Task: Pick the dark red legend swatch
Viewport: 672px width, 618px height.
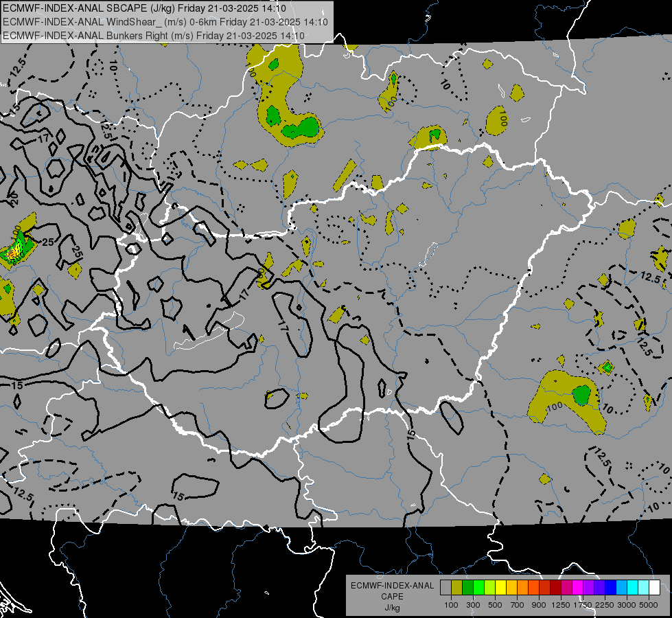Action: [556, 587]
